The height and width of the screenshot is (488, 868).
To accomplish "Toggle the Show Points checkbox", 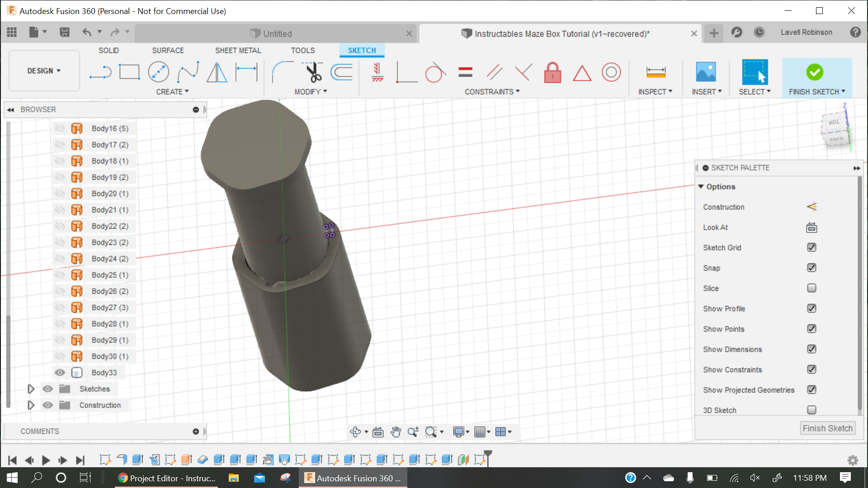I will tap(811, 328).
